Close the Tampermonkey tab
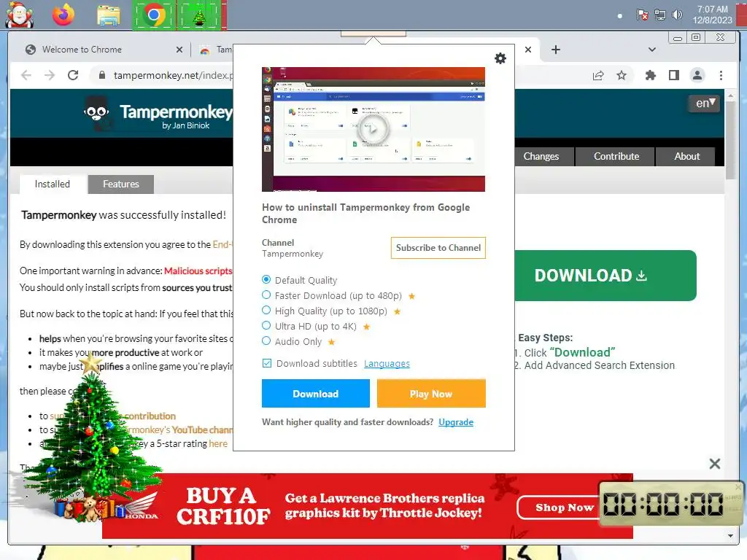Image resolution: width=747 pixels, height=560 pixels. coord(528,50)
